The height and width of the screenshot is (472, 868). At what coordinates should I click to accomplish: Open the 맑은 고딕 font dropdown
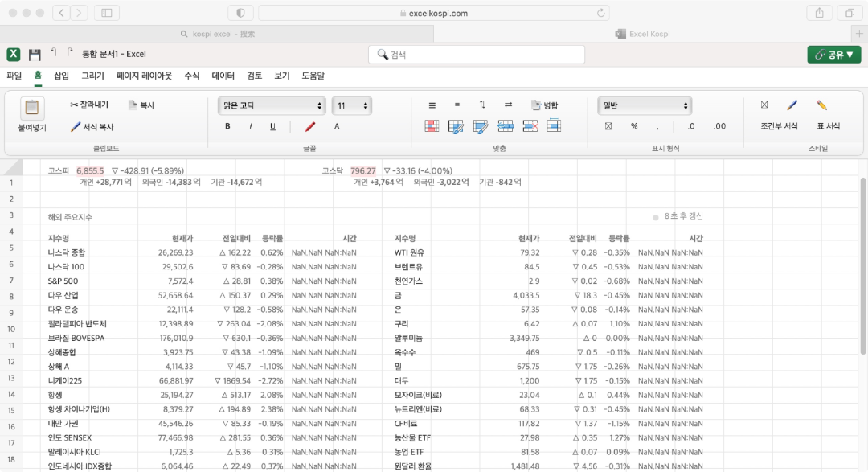pos(272,105)
